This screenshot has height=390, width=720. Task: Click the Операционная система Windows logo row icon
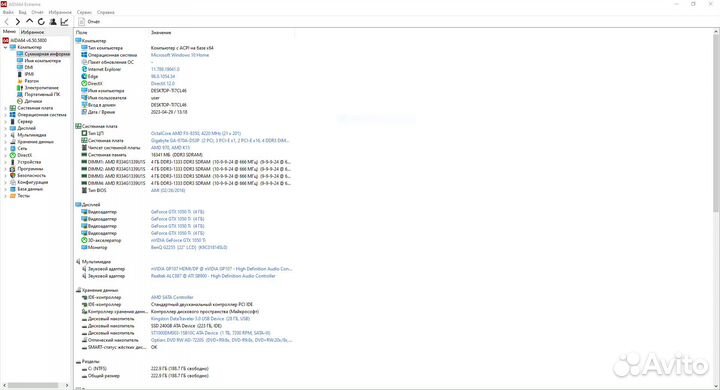(x=84, y=55)
